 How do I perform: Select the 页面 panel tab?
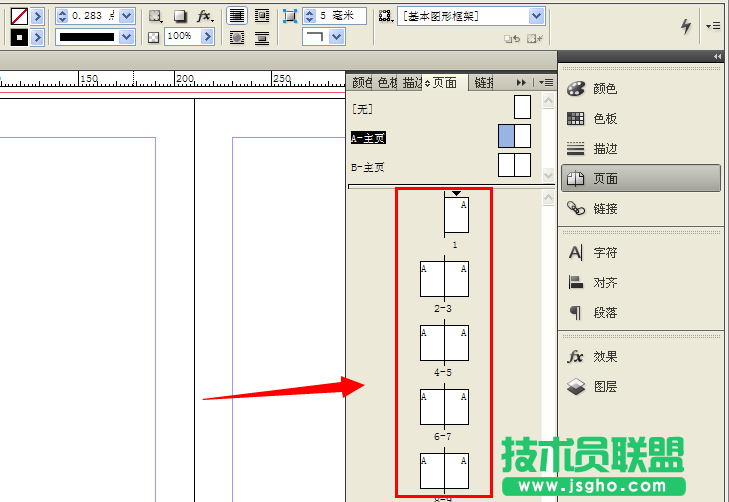tap(444, 83)
